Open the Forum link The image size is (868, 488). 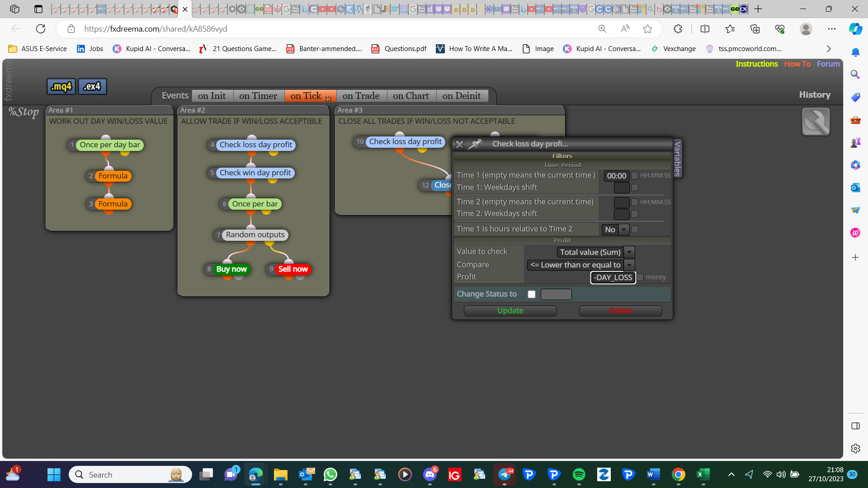pos(828,64)
